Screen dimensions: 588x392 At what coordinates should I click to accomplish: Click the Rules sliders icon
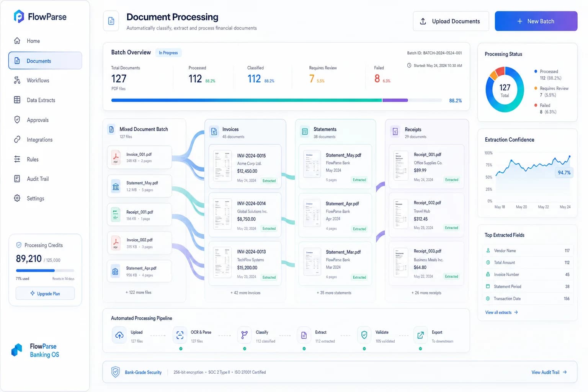pos(17,159)
